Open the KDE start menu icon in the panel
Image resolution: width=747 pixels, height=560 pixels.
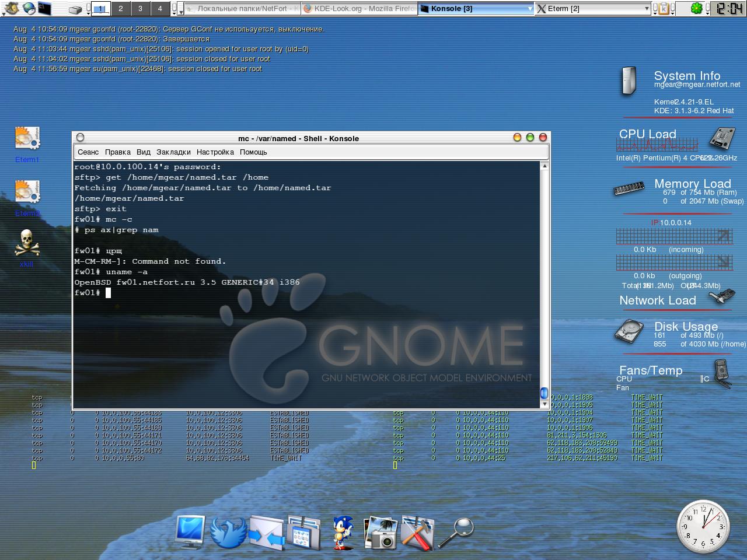[x=11, y=8]
